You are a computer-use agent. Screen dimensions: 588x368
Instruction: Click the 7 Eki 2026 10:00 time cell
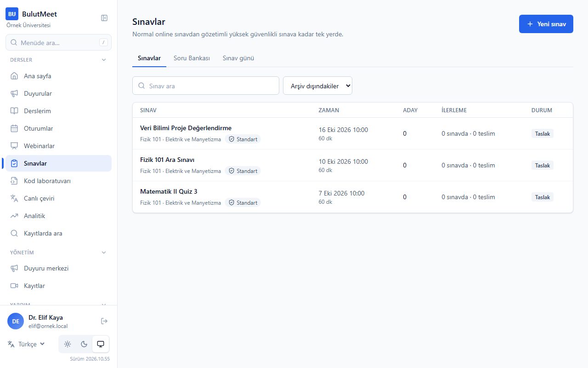(342, 193)
